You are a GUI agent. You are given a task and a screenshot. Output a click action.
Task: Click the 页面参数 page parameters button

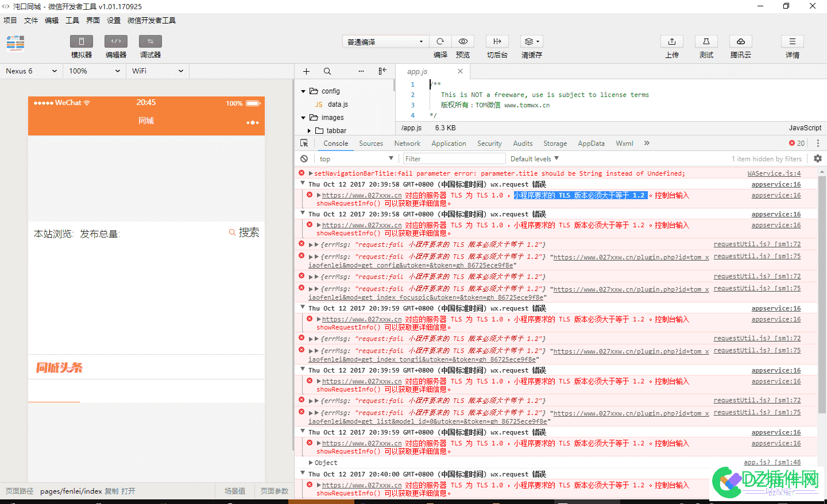point(275,491)
